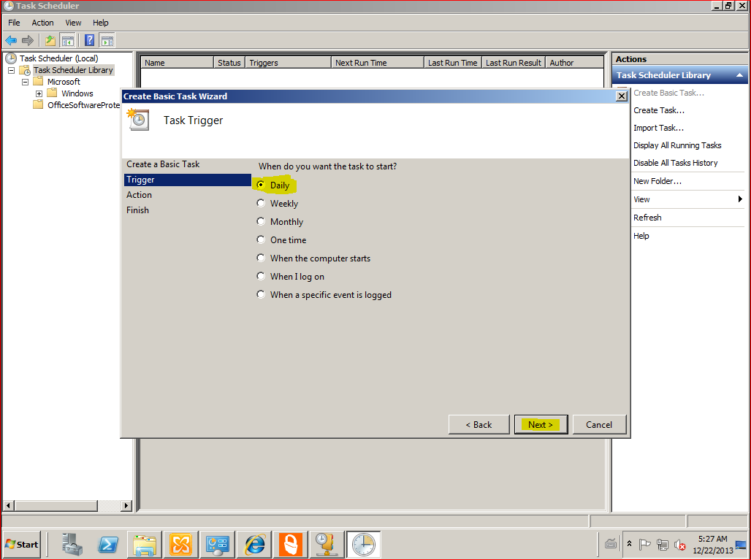Collapse the Task Scheduler Library actions section
The height and width of the screenshot is (560, 751).
pos(739,75)
